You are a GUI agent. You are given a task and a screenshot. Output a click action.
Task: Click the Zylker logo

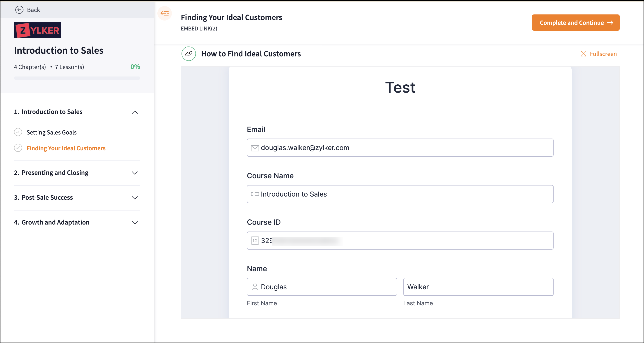(x=37, y=30)
